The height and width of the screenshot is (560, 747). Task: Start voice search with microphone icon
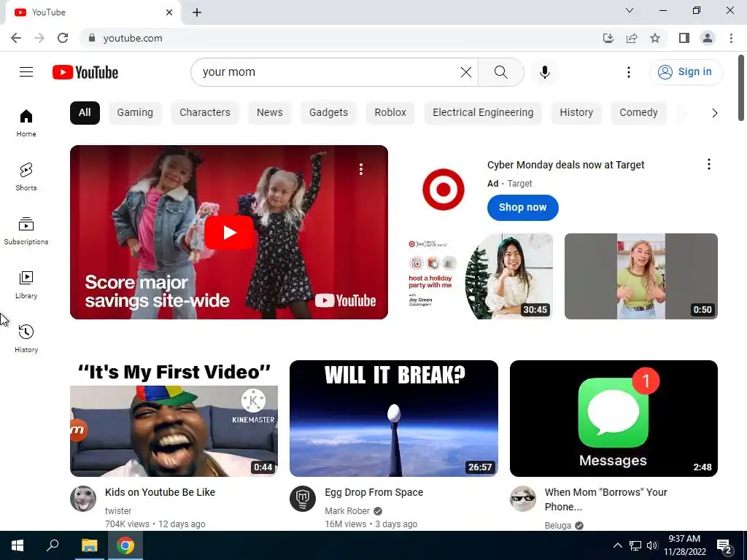[544, 72]
